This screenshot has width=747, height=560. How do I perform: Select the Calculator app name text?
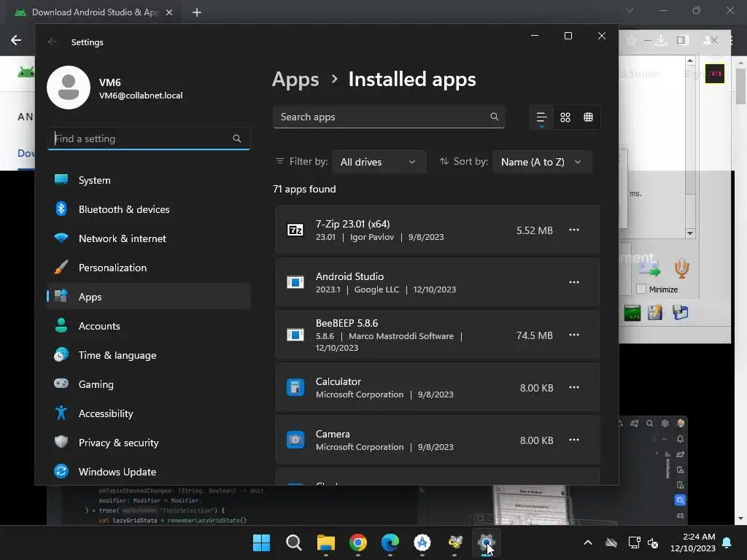click(x=338, y=381)
